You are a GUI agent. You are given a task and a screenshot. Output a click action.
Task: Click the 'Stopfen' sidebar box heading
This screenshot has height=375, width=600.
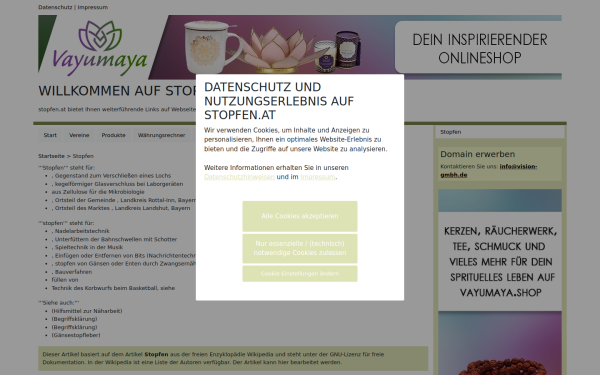coord(450,132)
